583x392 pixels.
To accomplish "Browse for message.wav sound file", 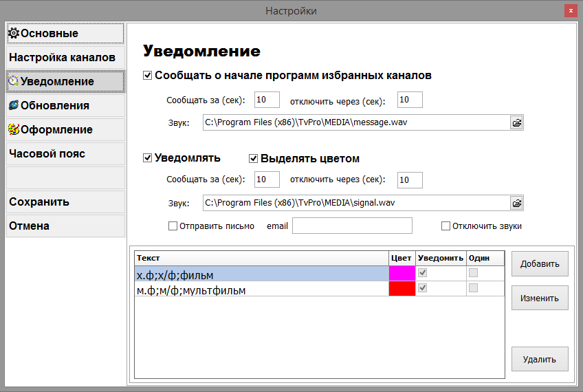I will click(x=516, y=122).
